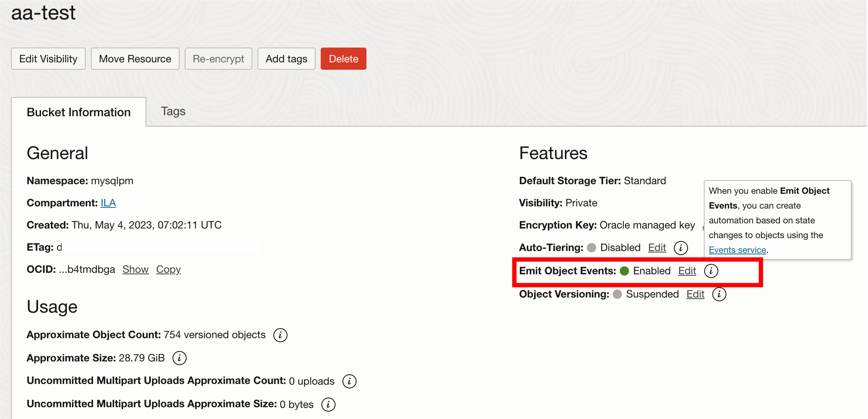Click the red Delete button
The image size is (868, 419).
[343, 59]
